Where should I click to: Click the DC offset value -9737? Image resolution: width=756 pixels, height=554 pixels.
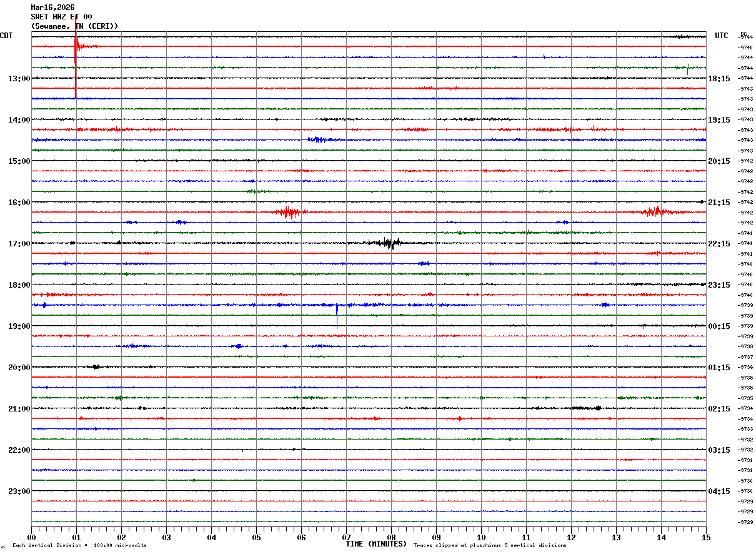click(x=746, y=357)
